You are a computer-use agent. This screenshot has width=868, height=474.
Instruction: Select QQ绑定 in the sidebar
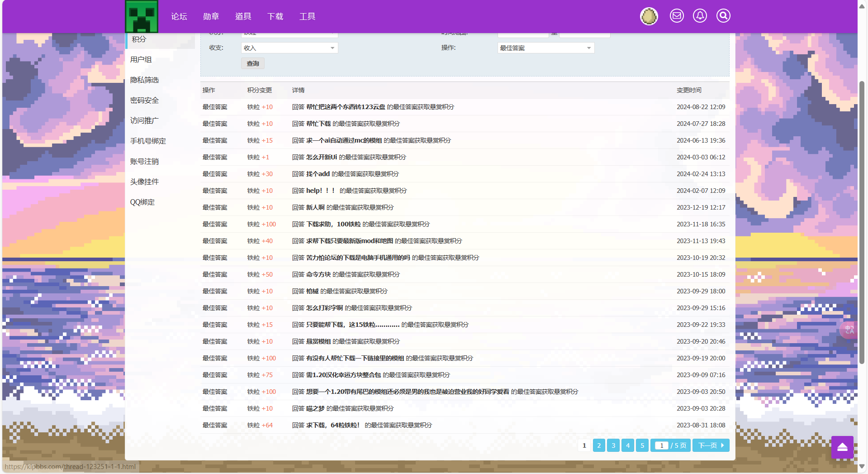pos(142,202)
